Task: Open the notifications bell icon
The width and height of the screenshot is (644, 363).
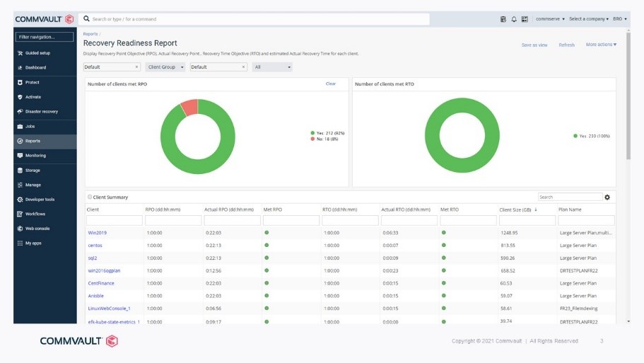Action: tap(514, 19)
